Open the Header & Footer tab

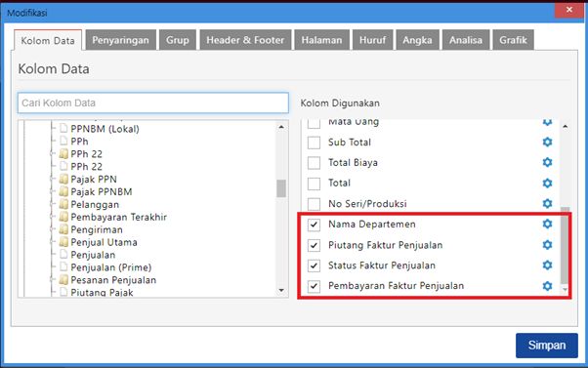tap(245, 40)
